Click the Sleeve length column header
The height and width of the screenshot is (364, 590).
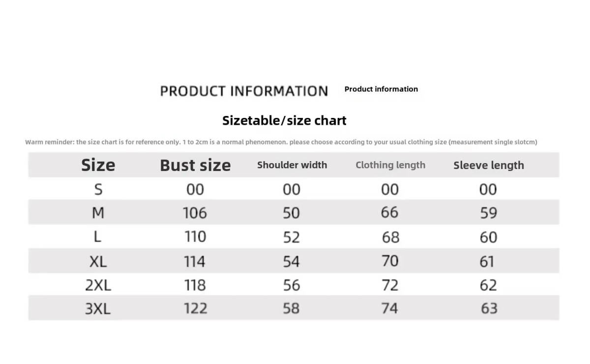pyautogui.click(x=489, y=165)
